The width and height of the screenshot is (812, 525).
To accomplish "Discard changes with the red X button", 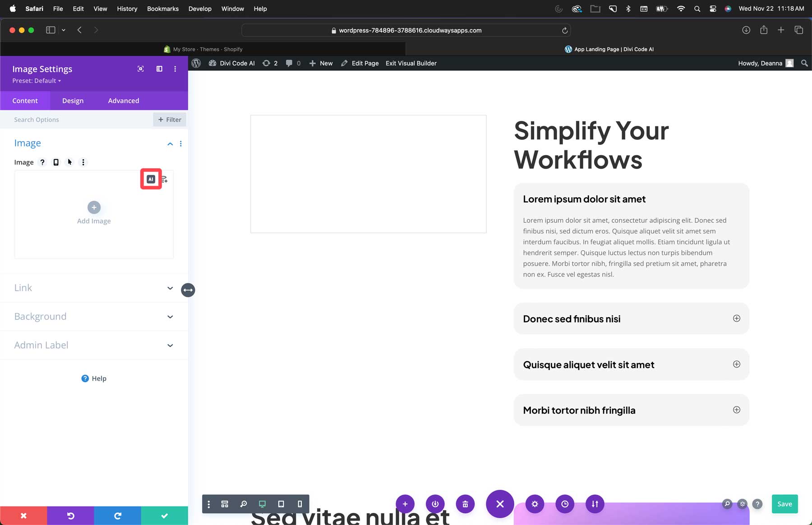I will [23, 516].
